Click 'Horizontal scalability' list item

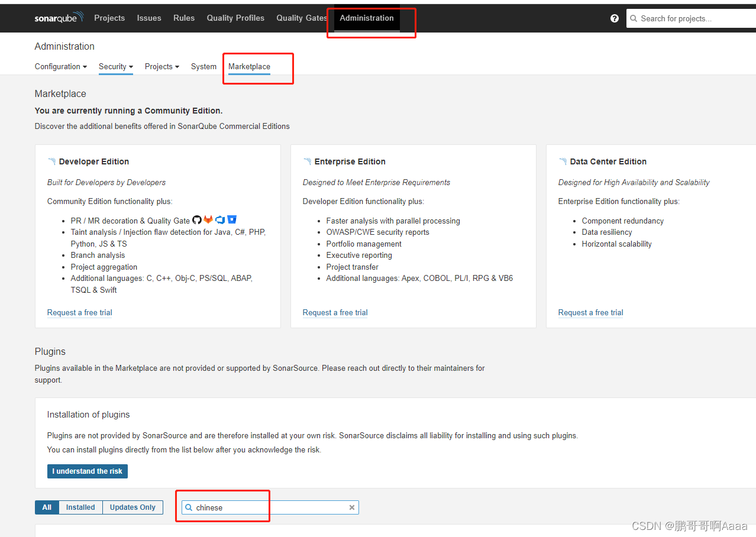(x=617, y=244)
